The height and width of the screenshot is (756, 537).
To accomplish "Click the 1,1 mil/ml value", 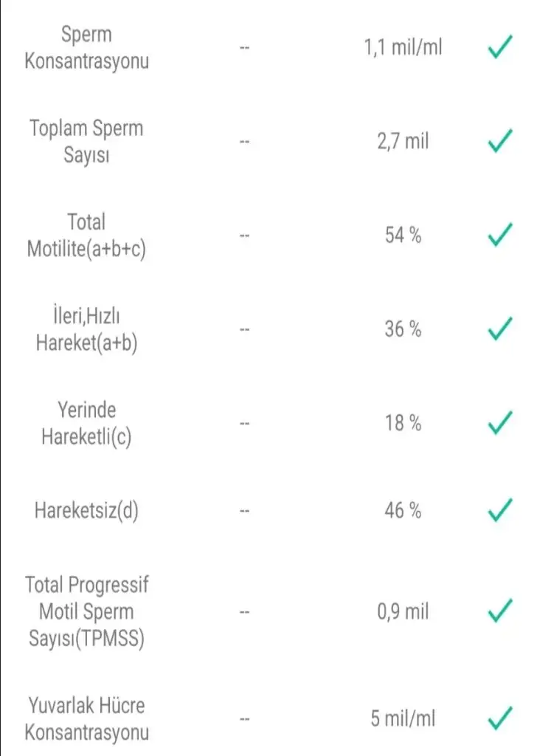I will coord(403,48).
